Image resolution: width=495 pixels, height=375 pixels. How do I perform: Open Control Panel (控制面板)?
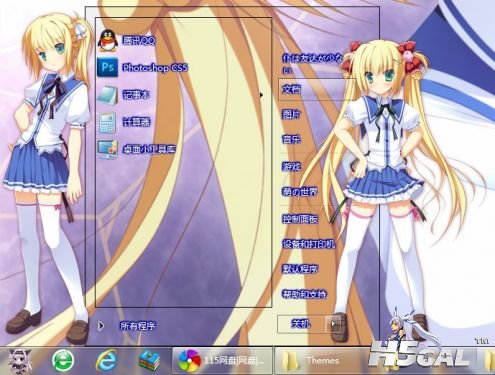coord(300,219)
